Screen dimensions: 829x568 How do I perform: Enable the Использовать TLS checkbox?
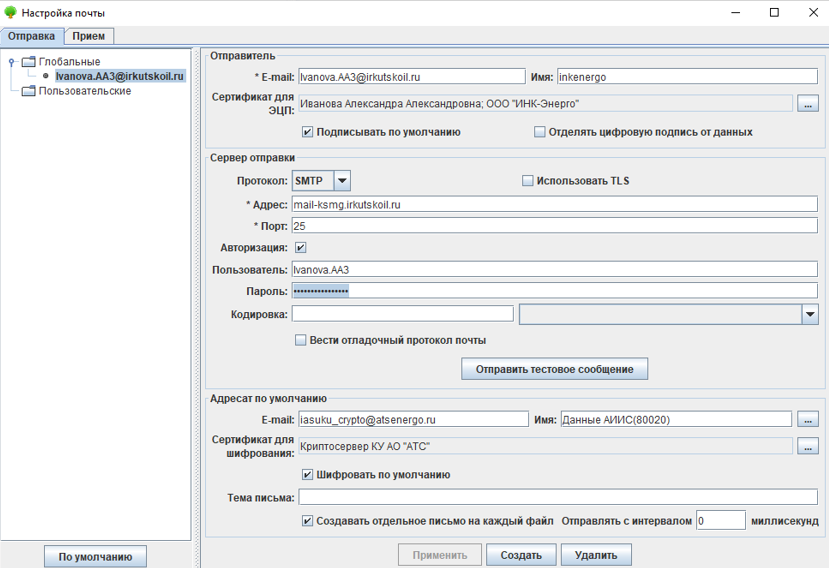point(527,181)
